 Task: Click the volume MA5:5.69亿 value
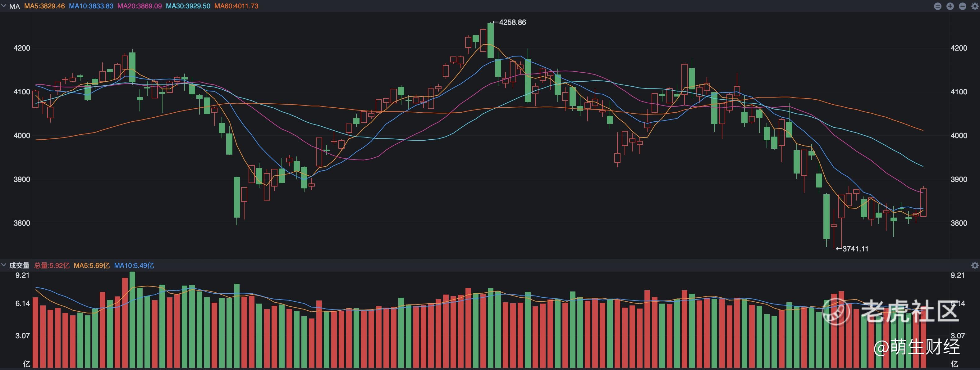[x=92, y=265]
